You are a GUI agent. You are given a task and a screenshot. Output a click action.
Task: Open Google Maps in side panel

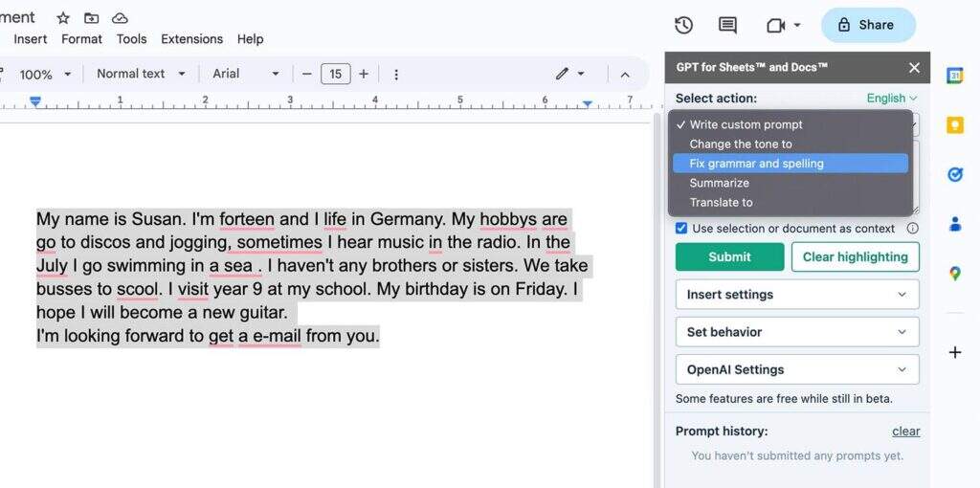tap(954, 274)
